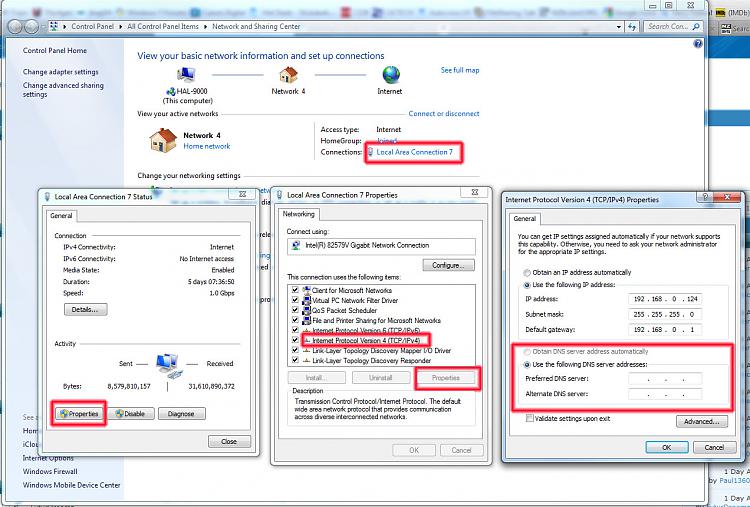Open address bar history dropdown arrow
The image size is (750, 507).
click(x=619, y=27)
